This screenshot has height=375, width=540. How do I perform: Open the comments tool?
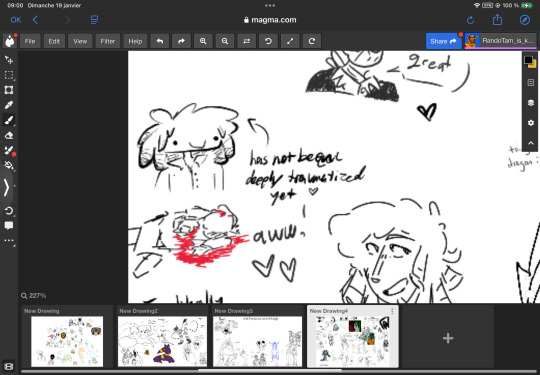coord(9,226)
